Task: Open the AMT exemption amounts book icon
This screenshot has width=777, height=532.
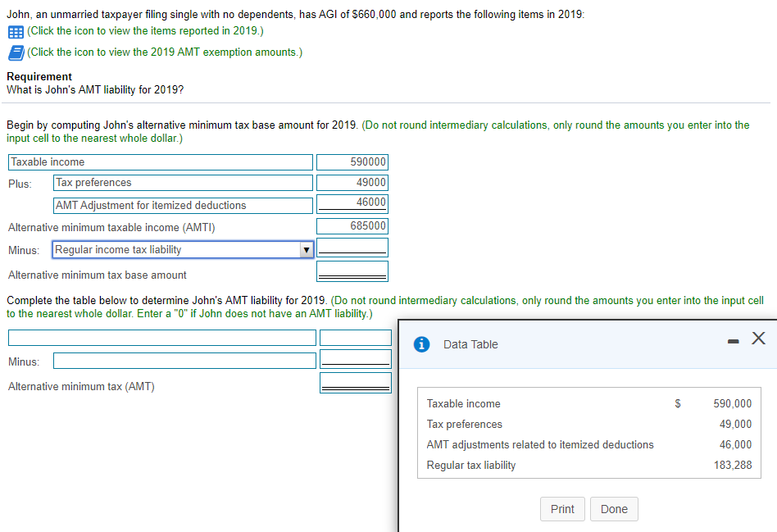Action: click(16, 52)
